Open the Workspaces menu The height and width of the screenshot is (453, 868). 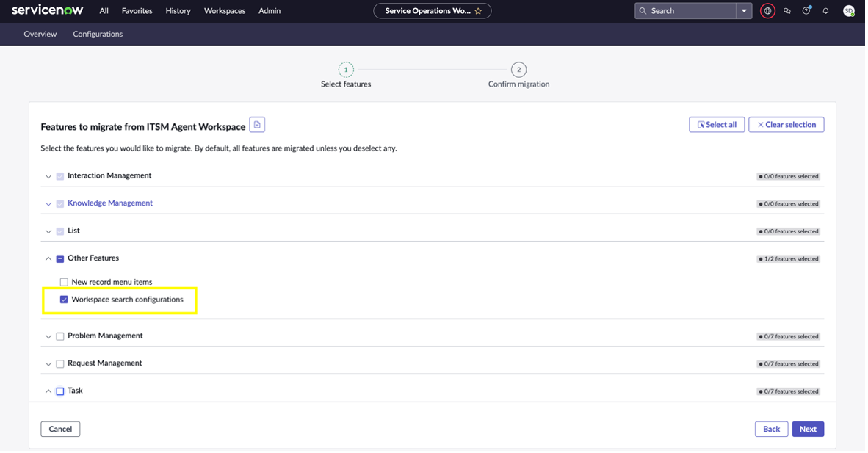click(225, 11)
